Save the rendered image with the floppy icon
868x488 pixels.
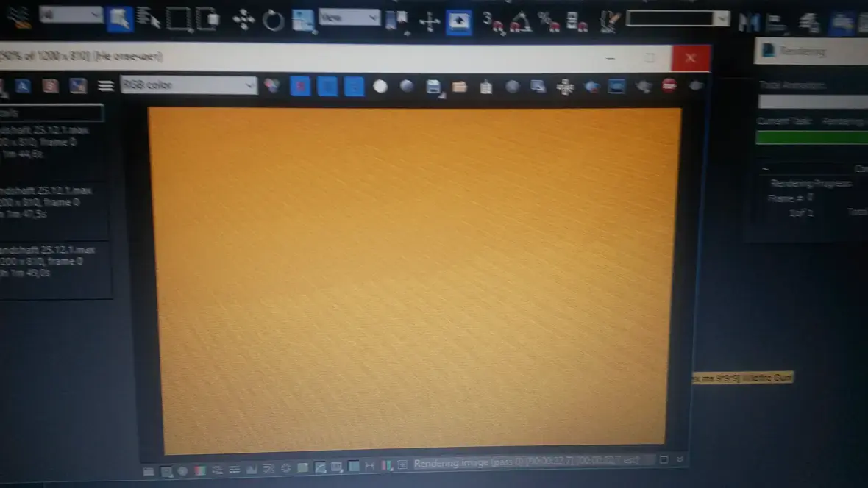[434, 87]
